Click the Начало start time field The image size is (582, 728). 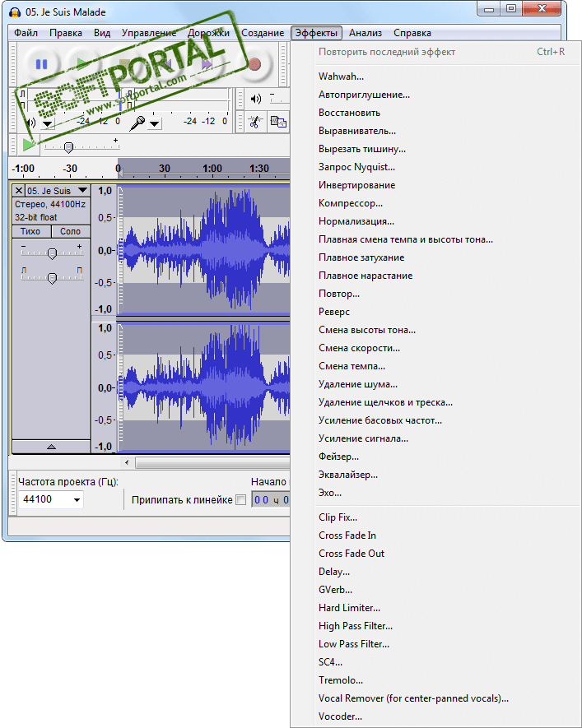pyautogui.click(x=271, y=500)
